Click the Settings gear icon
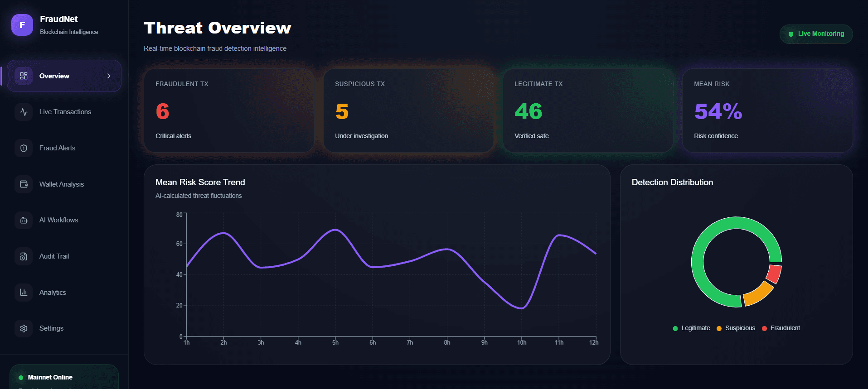This screenshot has height=389, width=868. click(24, 328)
